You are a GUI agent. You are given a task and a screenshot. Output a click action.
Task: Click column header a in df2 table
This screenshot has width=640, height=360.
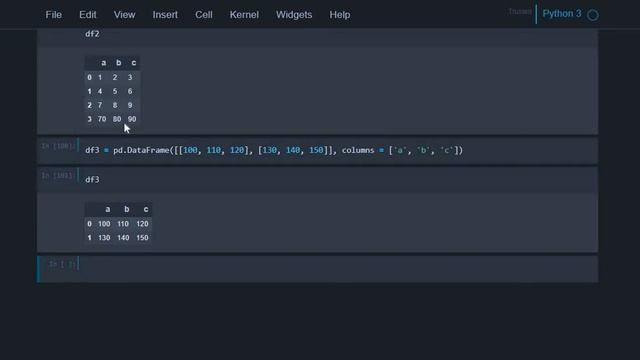pyautogui.click(x=104, y=63)
